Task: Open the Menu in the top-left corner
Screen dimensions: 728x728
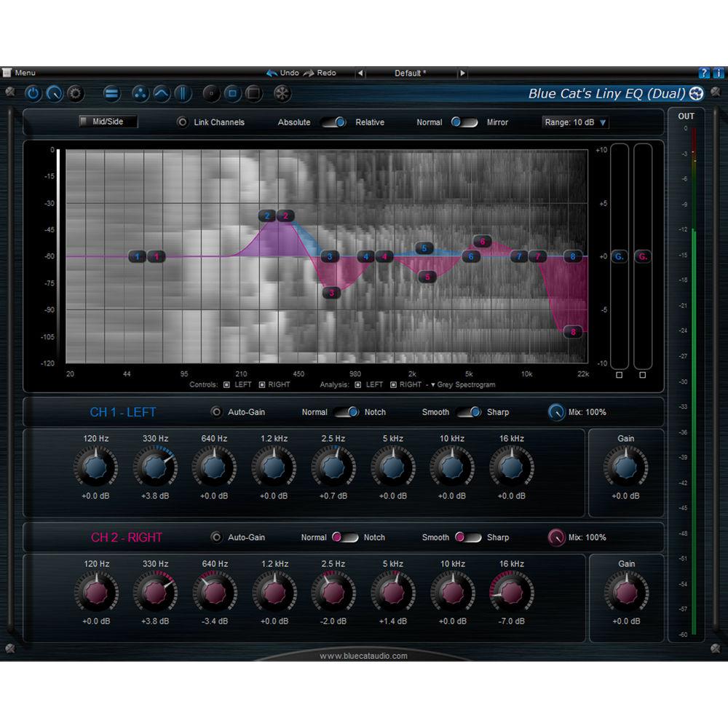Action: [x=23, y=73]
